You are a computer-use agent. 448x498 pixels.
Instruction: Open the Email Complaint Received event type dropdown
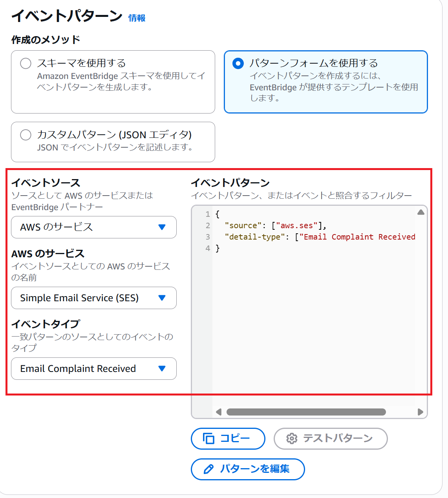93,368
